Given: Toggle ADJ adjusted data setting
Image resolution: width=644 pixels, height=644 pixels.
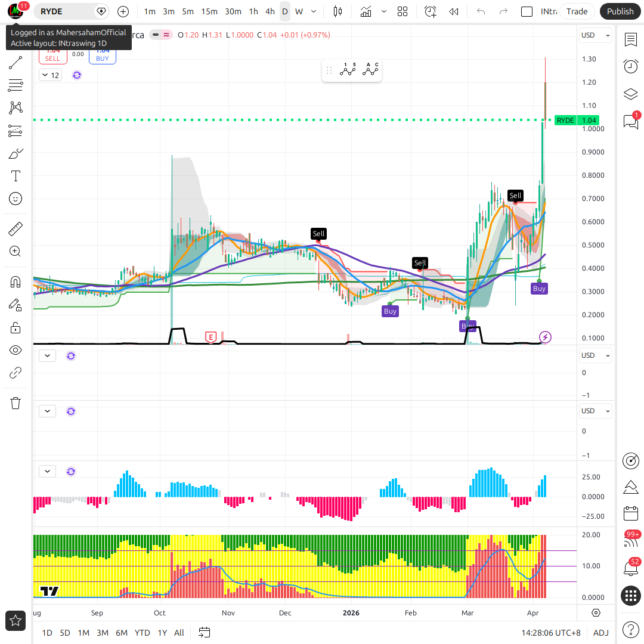Looking at the screenshot, I should pos(600,633).
